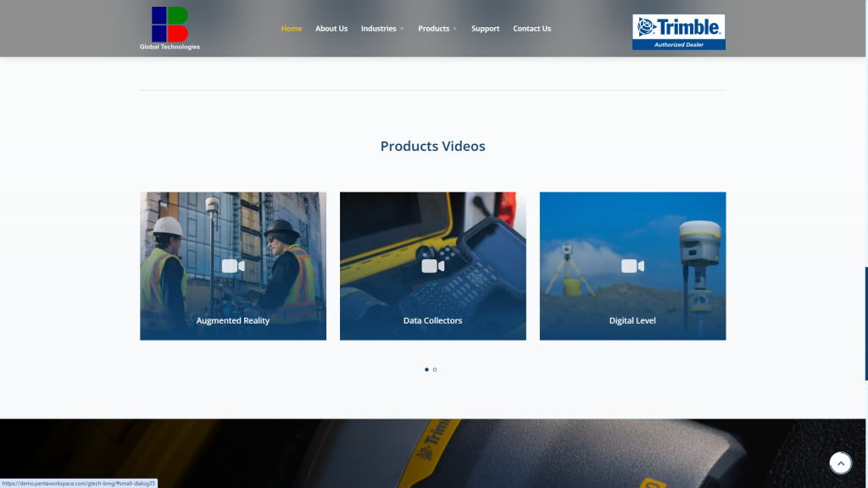Open the Home menu item
This screenshot has width=868, height=488.
(292, 28)
